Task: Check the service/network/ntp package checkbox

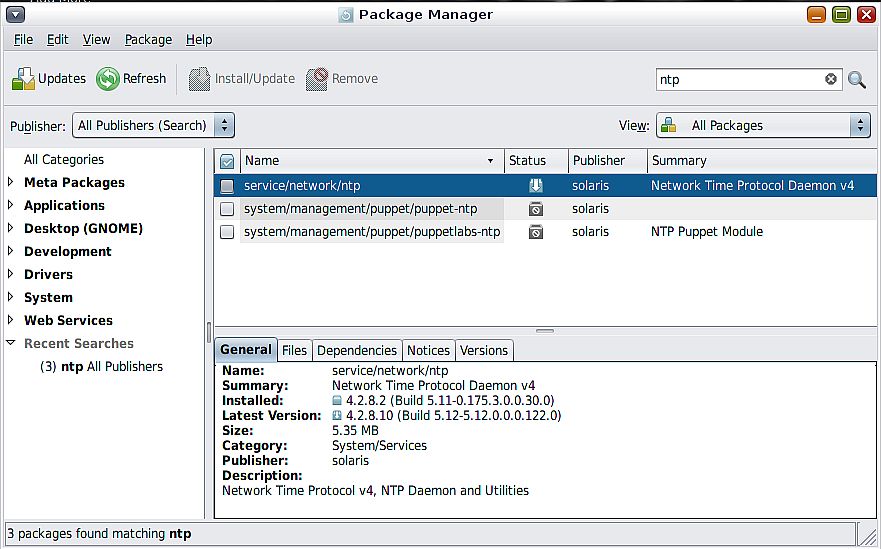Action: coord(227,186)
